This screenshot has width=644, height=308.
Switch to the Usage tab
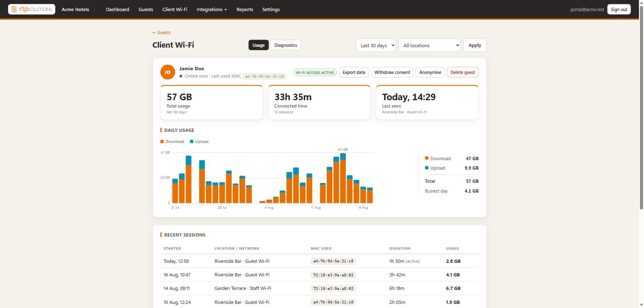click(258, 45)
